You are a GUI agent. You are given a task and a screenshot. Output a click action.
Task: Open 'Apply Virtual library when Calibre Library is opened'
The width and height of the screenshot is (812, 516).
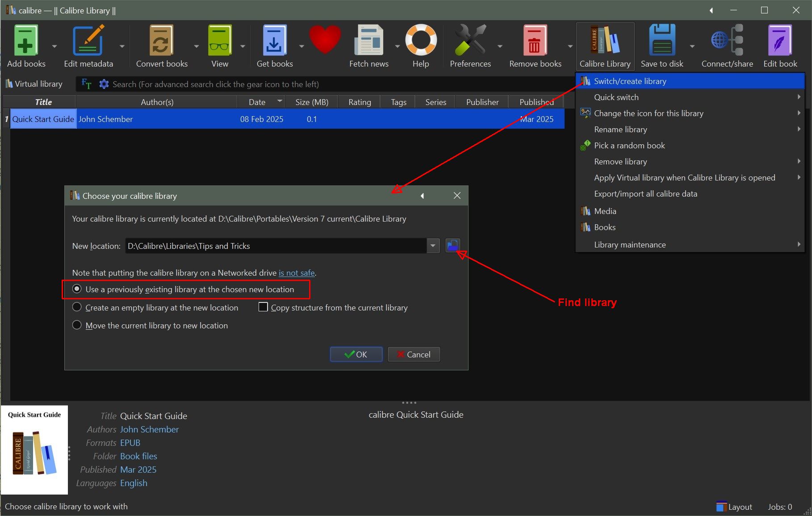pyautogui.click(x=690, y=177)
